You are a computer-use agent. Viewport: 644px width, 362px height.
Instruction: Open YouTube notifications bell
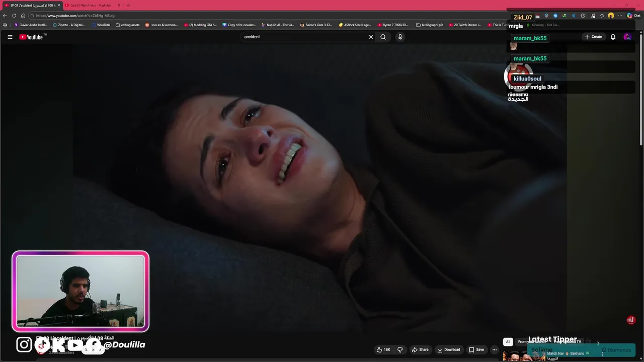[613, 37]
